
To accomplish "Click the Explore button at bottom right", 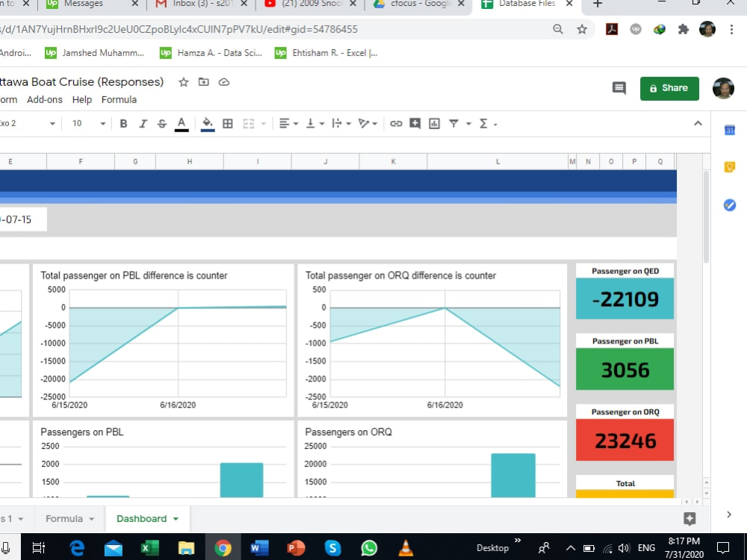I will [x=689, y=519].
